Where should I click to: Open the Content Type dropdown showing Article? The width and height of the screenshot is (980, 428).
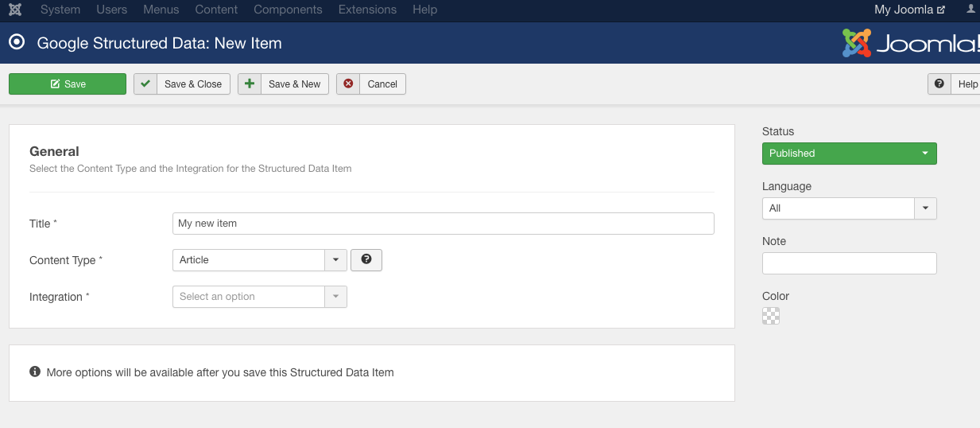coord(260,260)
